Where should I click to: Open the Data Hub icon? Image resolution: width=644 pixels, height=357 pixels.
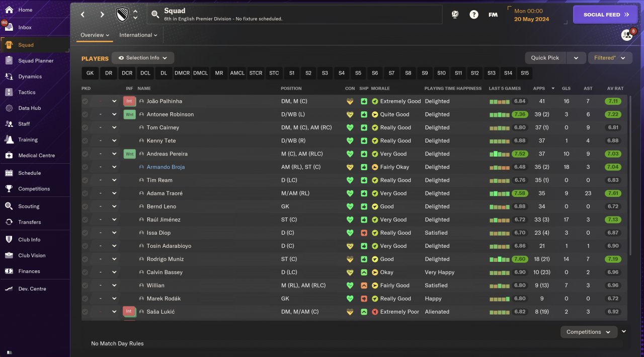(9, 108)
